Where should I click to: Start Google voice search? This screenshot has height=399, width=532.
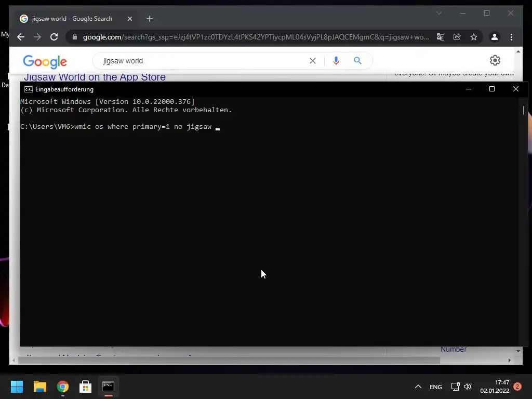pyautogui.click(x=336, y=61)
